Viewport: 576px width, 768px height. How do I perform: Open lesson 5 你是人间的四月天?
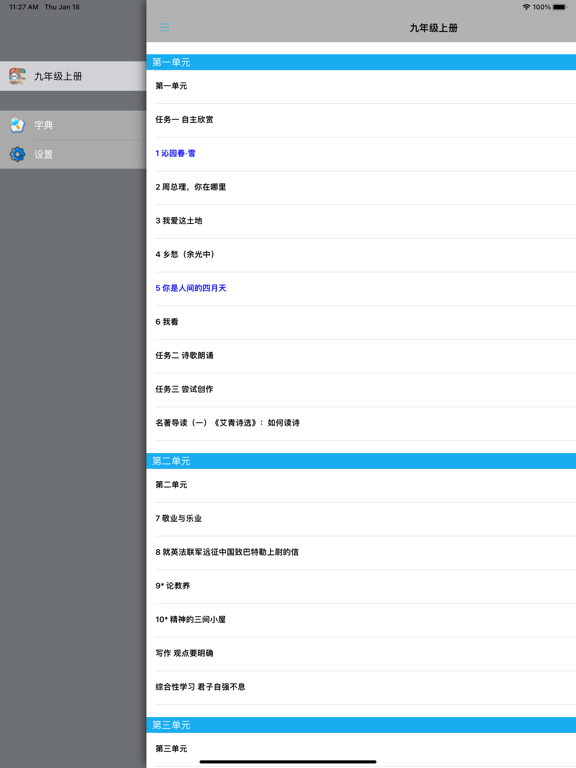click(361, 288)
